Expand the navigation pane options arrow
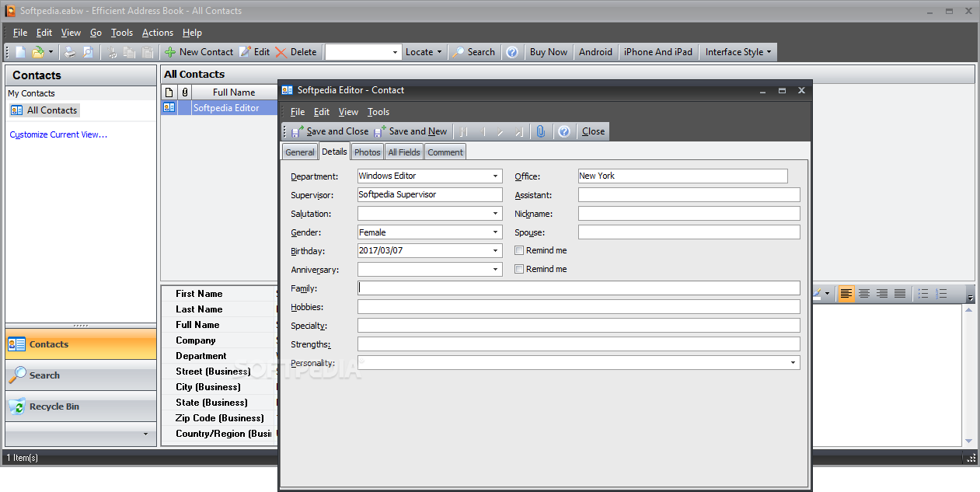Screen dimensions: 980x492 (145, 434)
